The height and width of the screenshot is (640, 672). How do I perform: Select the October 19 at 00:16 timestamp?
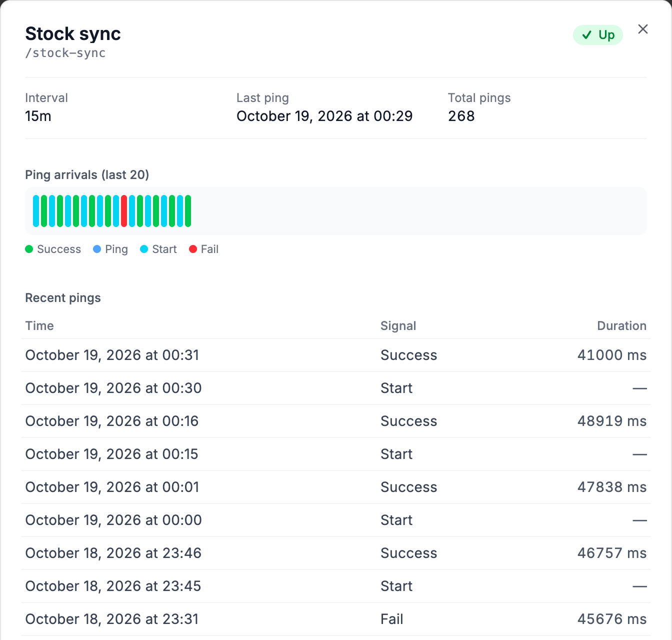click(x=112, y=421)
